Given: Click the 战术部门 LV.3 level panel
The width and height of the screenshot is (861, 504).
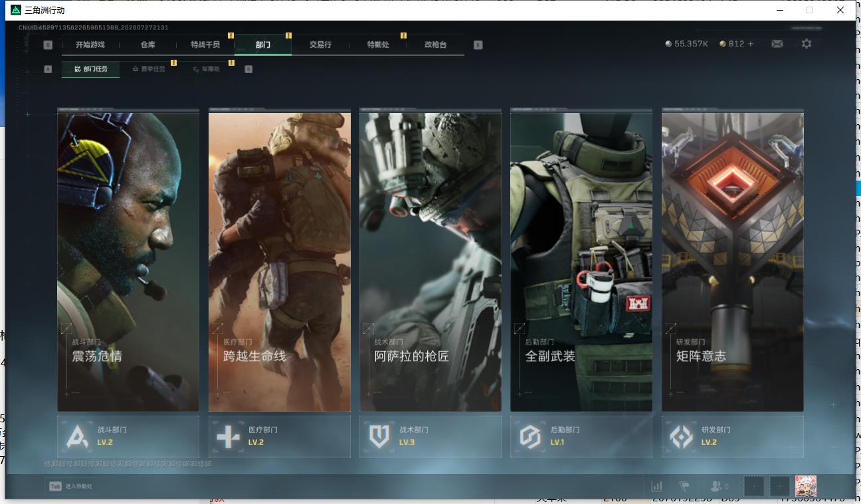Looking at the screenshot, I should (x=430, y=437).
